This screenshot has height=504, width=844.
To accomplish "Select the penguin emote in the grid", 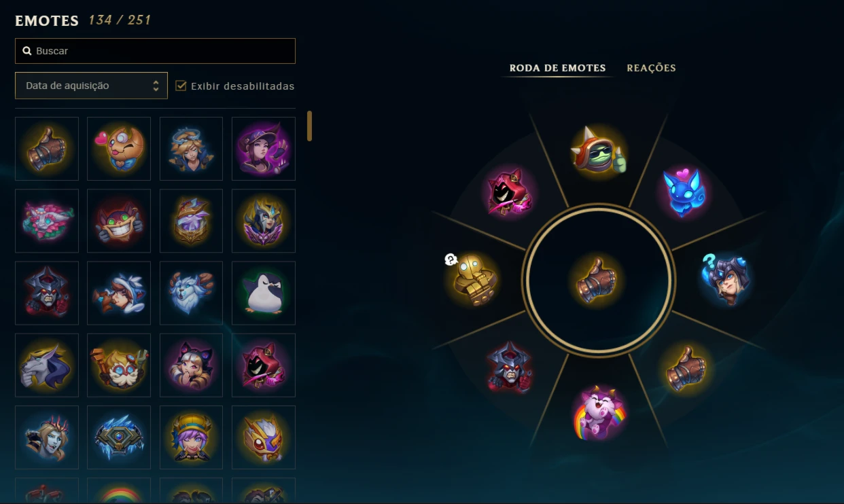I will pos(264,293).
